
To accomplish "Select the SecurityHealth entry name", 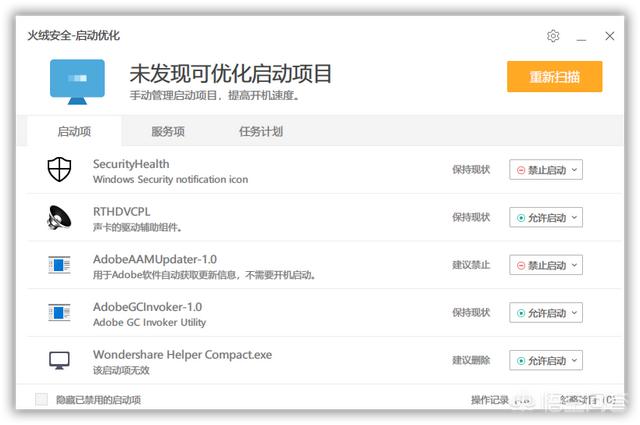I will [x=131, y=164].
